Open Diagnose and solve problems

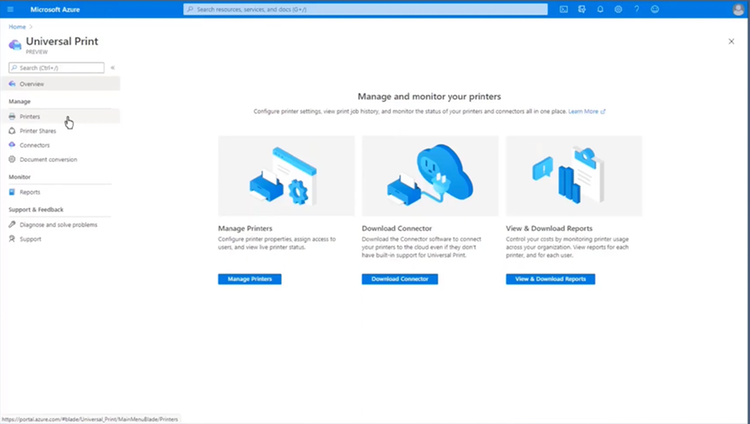60,224
